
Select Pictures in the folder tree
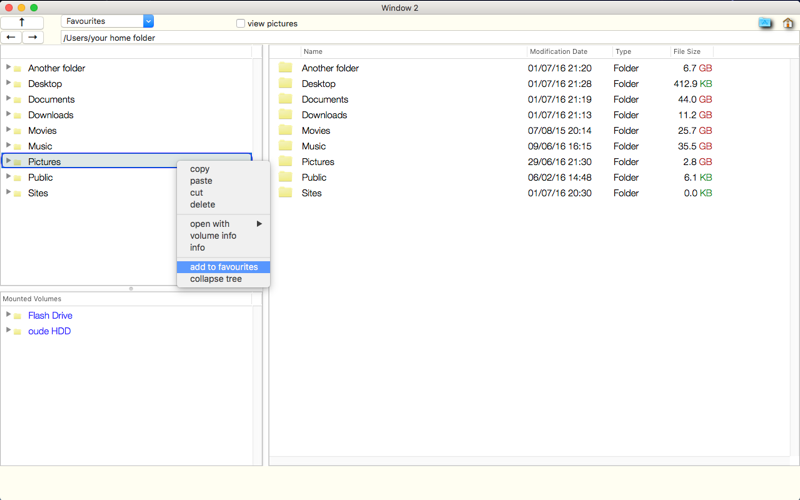pyautogui.click(x=44, y=162)
